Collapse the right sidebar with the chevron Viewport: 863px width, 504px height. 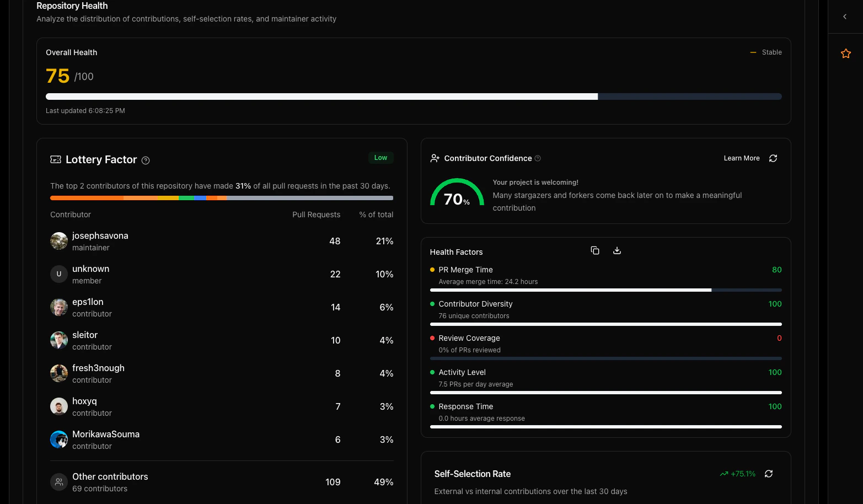click(844, 17)
